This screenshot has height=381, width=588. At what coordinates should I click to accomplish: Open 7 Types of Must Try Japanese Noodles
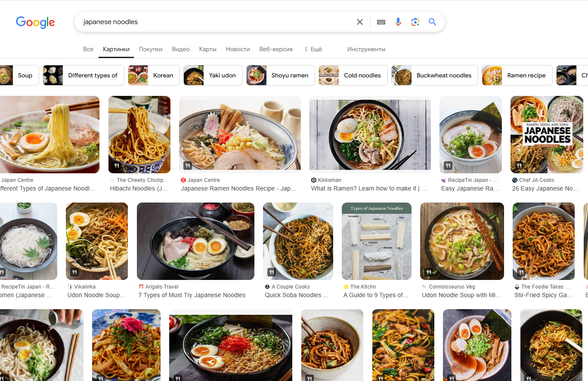pyautogui.click(x=192, y=295)
